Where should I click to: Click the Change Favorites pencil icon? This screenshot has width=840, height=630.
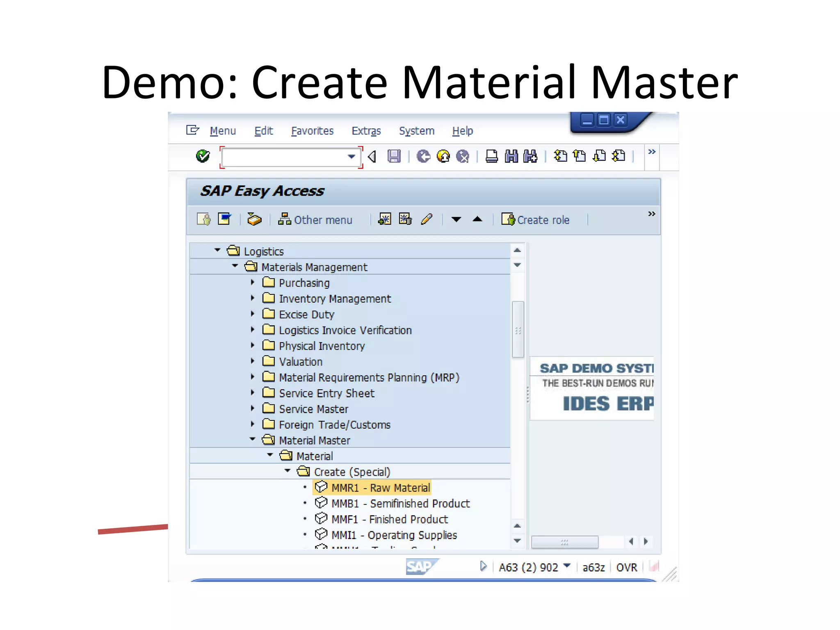pyautogui.click(x=427, y=219)
